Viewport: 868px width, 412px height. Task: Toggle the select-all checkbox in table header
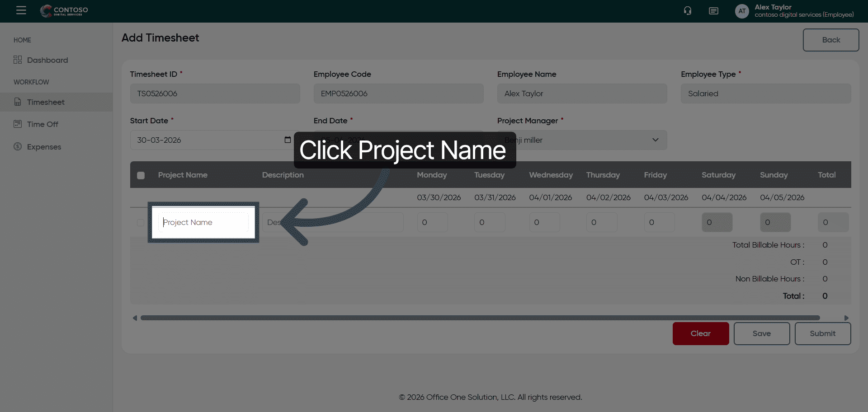(141, 175)
